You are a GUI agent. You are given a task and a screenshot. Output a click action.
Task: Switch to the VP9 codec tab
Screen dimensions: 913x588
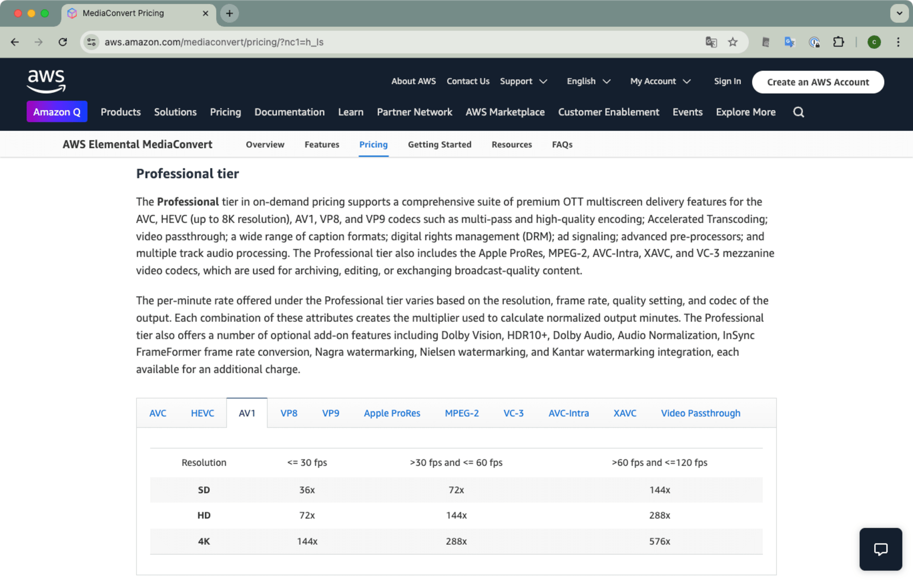[x=331, y=413]
